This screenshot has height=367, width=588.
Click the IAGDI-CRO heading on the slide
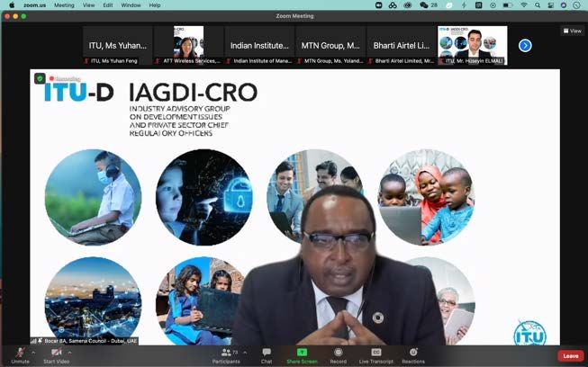click(x=193, y=93)
